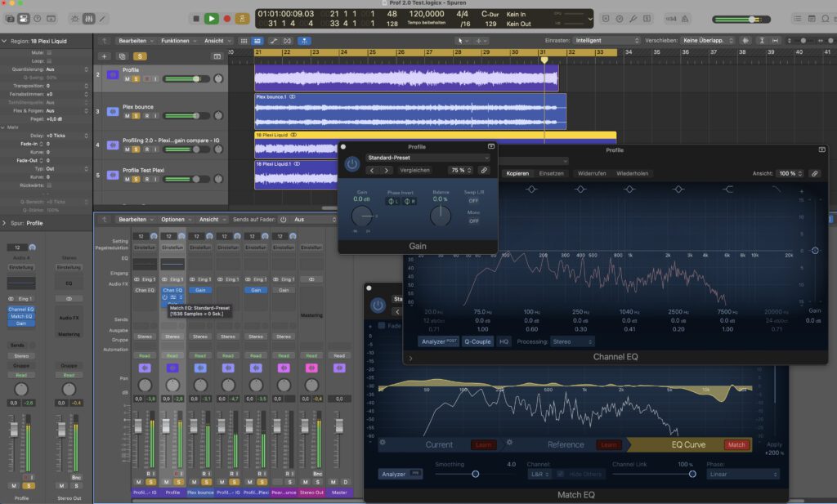Click the Gain plugin power button
837x504 pixels.
351,164
